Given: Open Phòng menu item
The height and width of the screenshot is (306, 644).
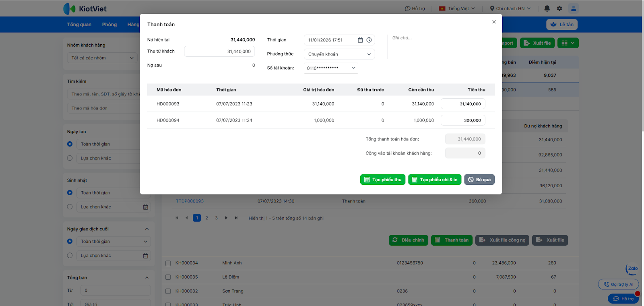Looking at the screenshot, I should (x=109, y=25).
